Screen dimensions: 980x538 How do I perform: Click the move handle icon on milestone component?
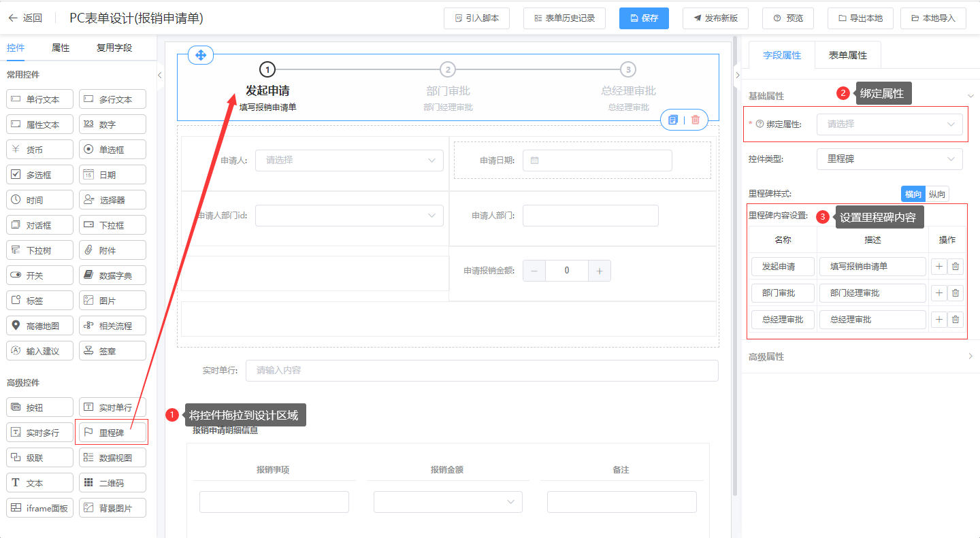201,55
